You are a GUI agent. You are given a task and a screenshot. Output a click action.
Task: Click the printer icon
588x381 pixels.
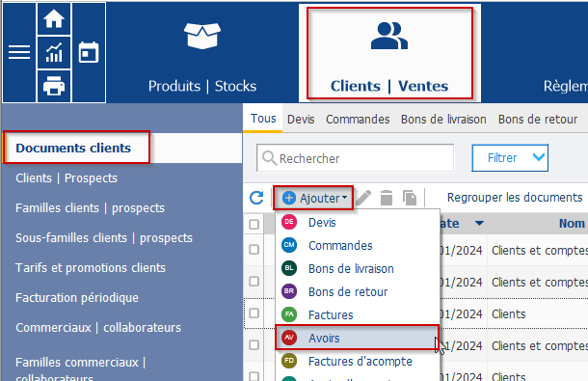point(54,86)
